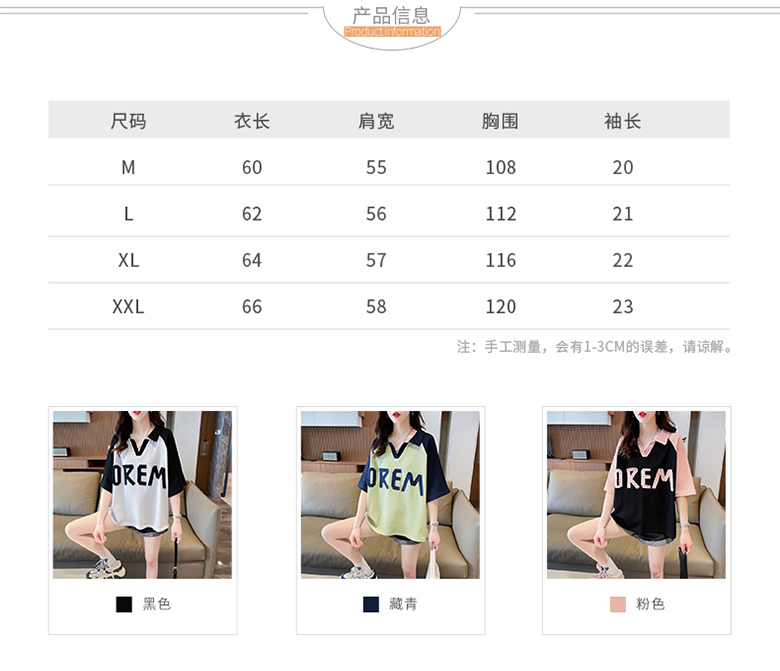Click the 黑色 color label text

[x=157, y=604]
